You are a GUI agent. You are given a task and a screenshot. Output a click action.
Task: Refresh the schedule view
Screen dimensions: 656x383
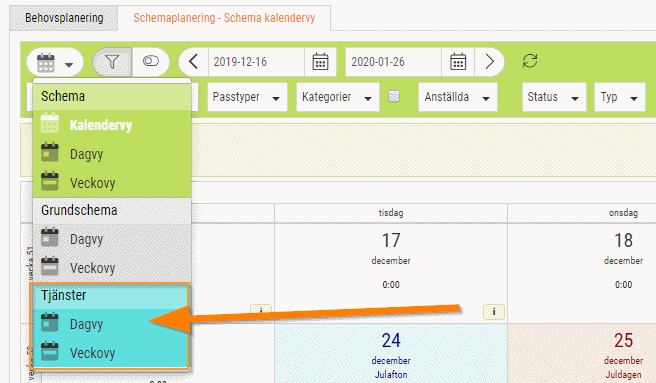tap(530, 61)
